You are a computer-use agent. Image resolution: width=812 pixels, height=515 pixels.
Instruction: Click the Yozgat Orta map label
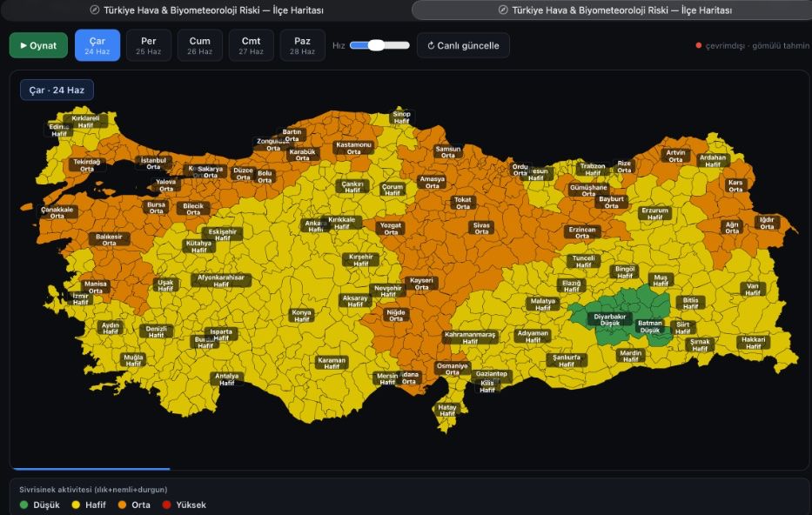click(391, 229)
